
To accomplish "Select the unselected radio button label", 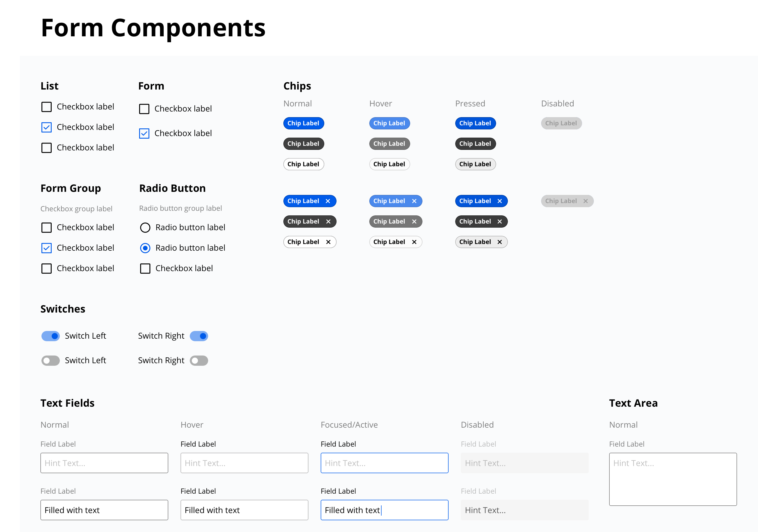I will (x=145, y=227).
